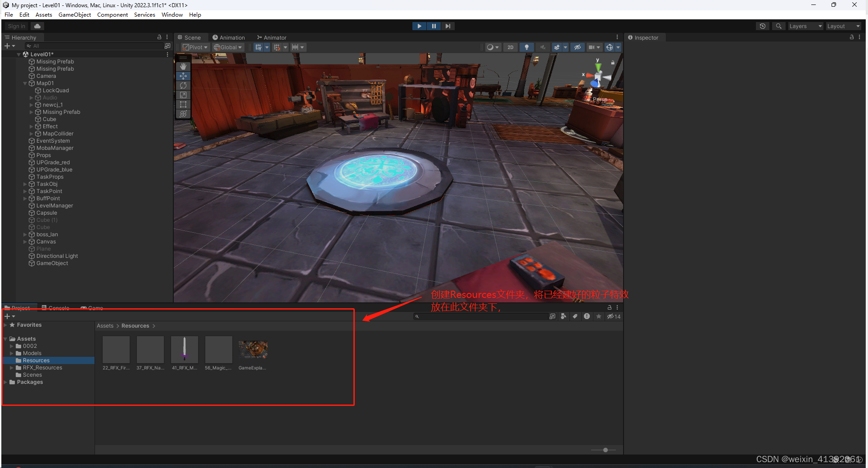The width and height of the screenshot is (868, 468).
Task: Open the Layout dropdown
Action: click(x=842, y=26)
